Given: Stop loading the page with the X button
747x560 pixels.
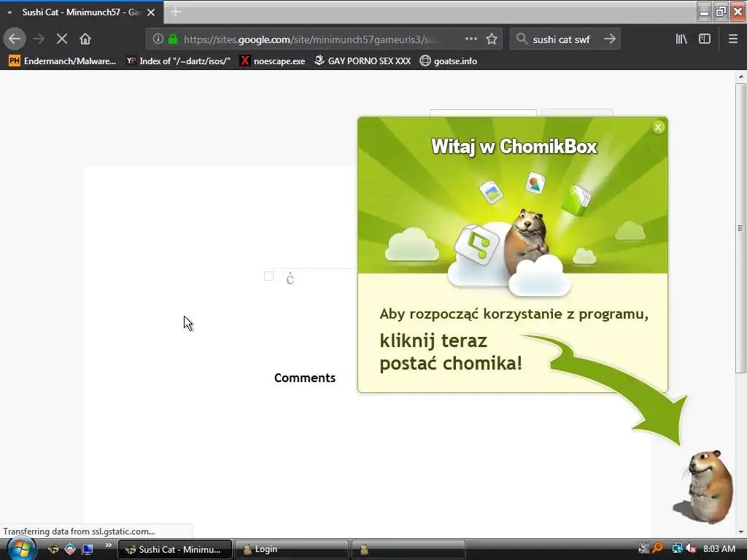Looking at the screenshot, I should (x=62, y=39).
